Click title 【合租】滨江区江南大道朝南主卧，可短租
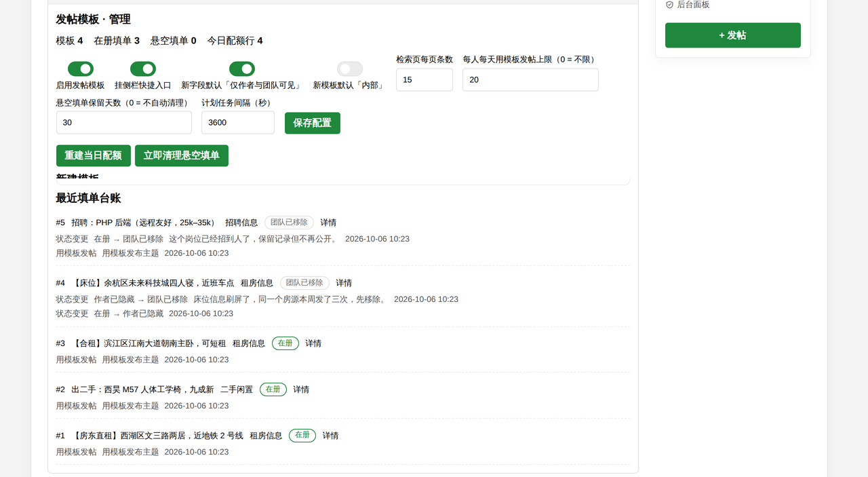The width and height of the screenshot is (868, 477). [x=149, y=343]
